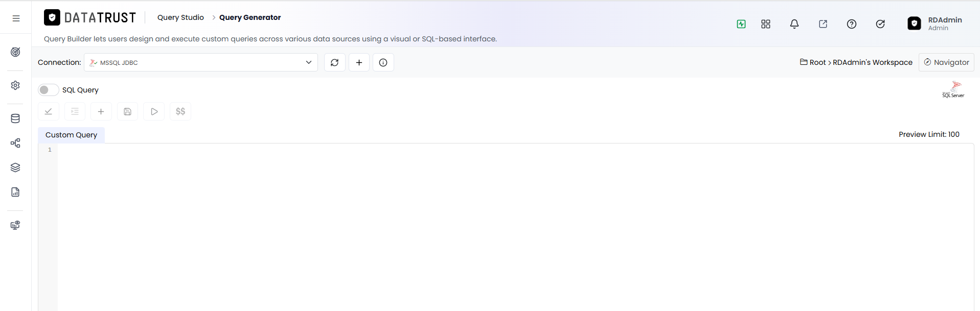
Task: Open the settings gear in sidebar
Action: 15,85
